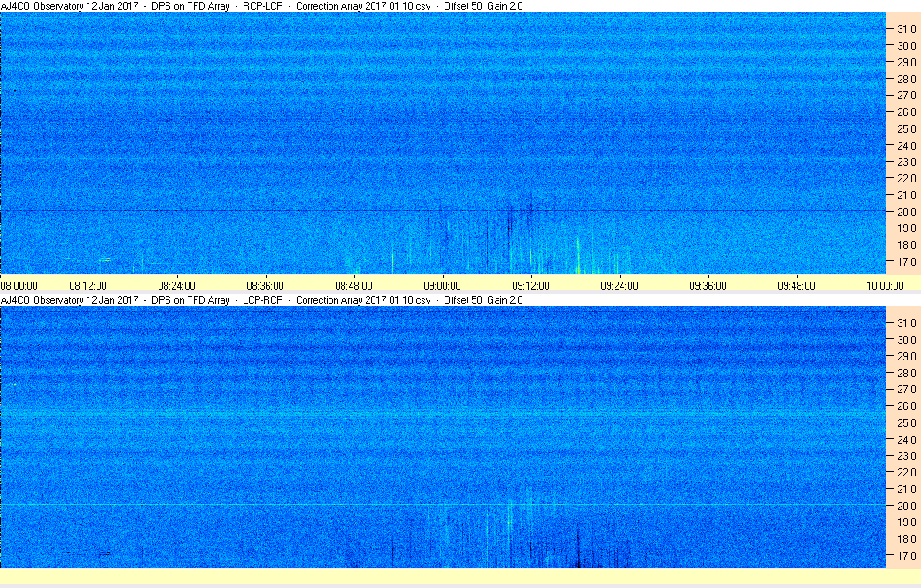Image resolution: width=921 pixels, height=588 pixels.
Task: Select the RCP-LCP spectrogram title text
Action: (x=262, y=6)
